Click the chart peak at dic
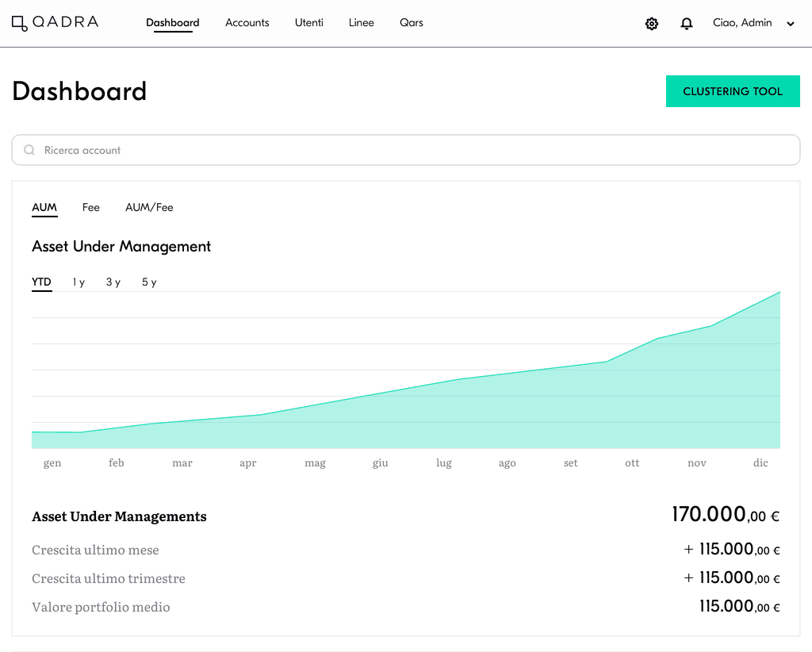 coord(779,293)
